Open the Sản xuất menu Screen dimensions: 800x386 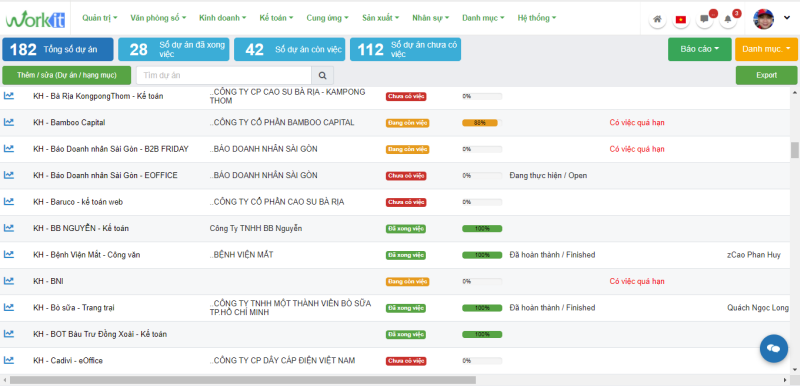(381, 18)
